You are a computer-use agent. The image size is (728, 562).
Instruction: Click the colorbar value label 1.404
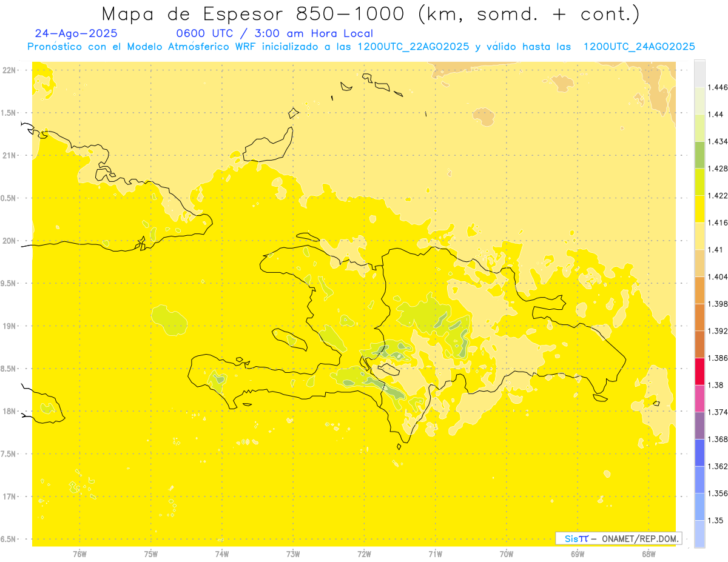(718, 277)
